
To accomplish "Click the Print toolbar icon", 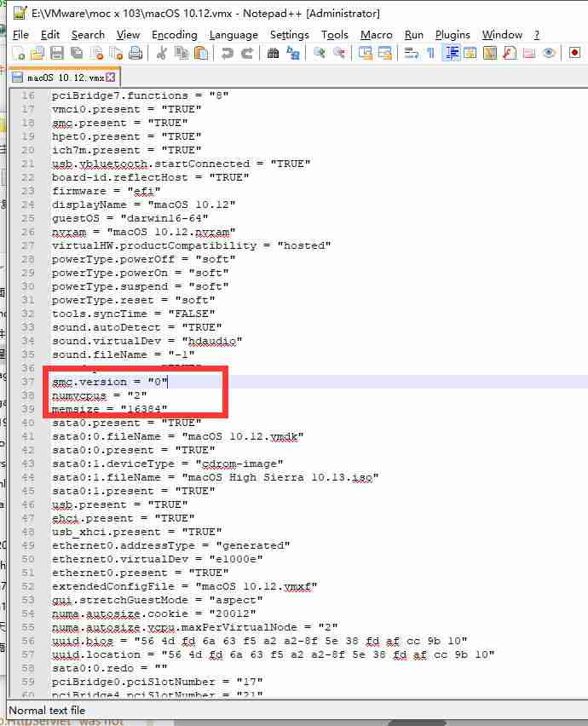I will coord(135,53).
